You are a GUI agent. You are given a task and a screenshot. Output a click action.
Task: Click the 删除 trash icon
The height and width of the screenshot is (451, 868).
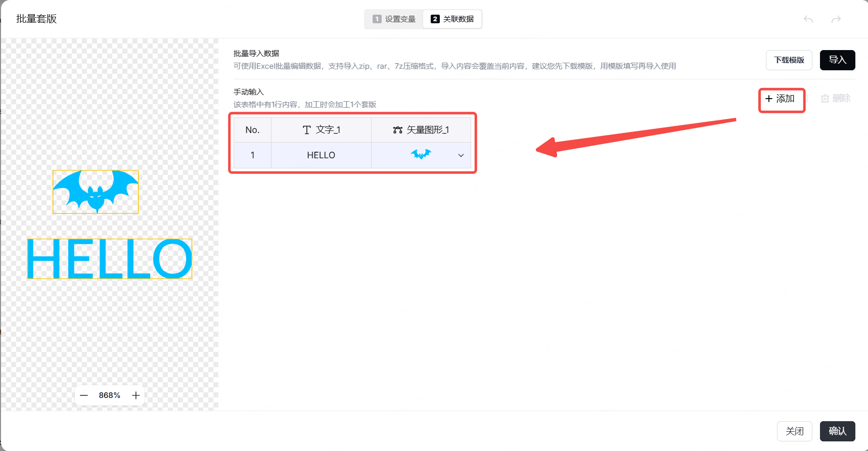(x=825, y=99)
